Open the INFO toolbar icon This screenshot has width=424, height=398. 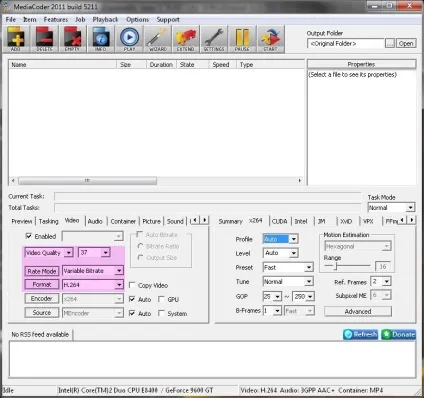pos(101,39)
